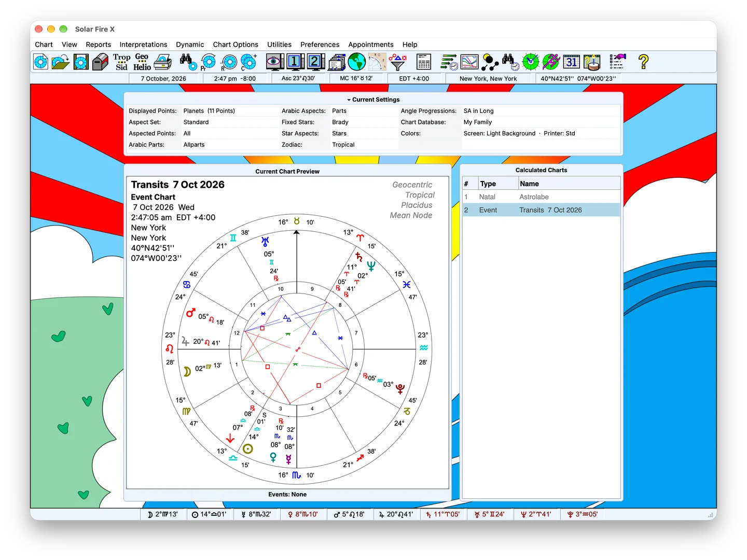Image resolution: width=747 pixels, height=560 pixels.
Task: Click the date field 7 October, 2026
Action: coord(163,79)
